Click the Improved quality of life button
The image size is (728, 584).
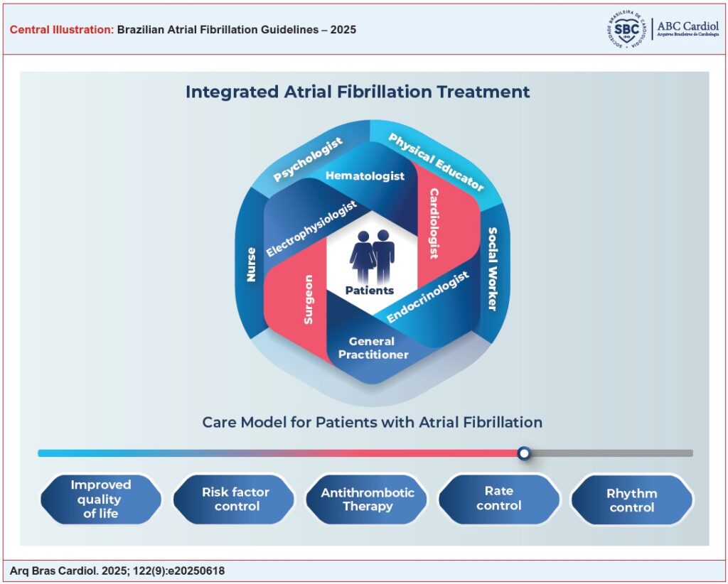101,499
